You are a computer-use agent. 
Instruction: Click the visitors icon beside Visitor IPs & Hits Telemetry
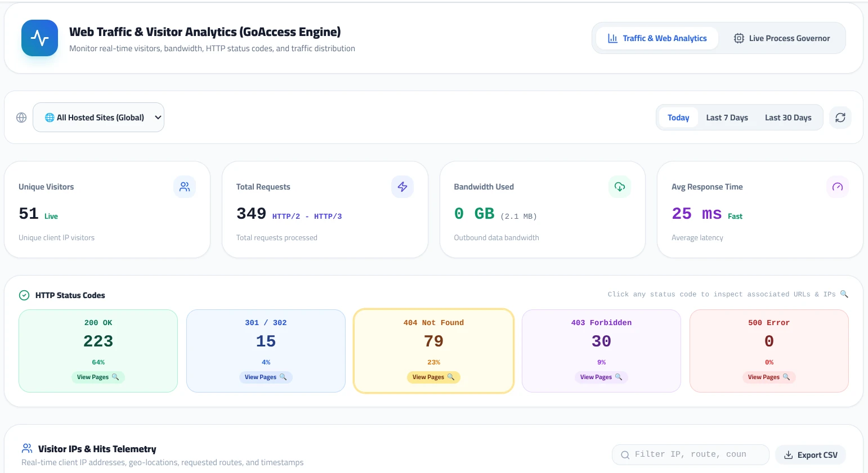[x=27, y=448]
